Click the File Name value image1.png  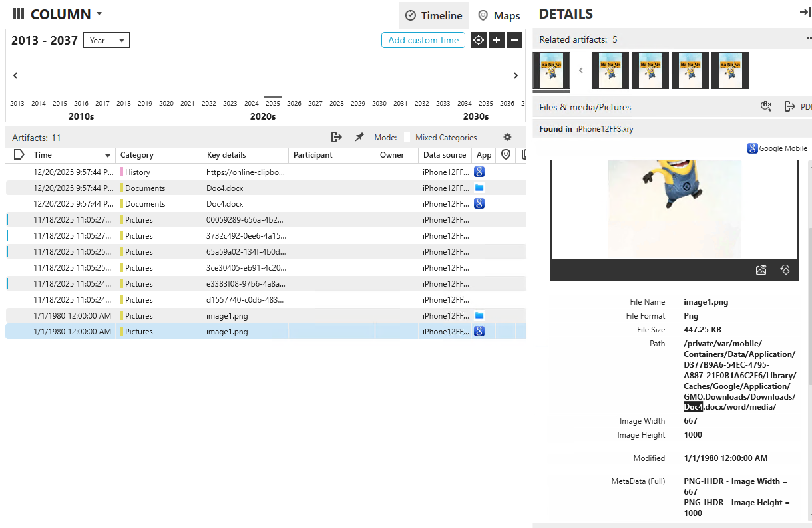[x=706, y=301]
